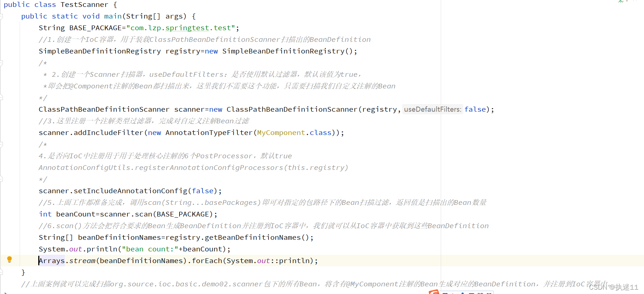Click the yellow lightbulb quick-fix icon
This screenshot has height=294, width=644.
tap(9, 259)
